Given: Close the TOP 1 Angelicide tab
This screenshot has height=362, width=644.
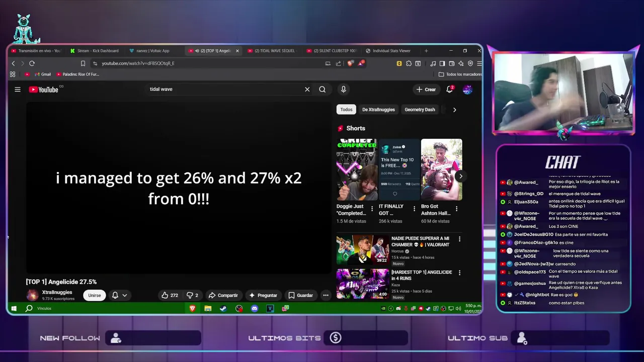Looking at the screenshot, I should pyautogui.click(x=237, y=51).
